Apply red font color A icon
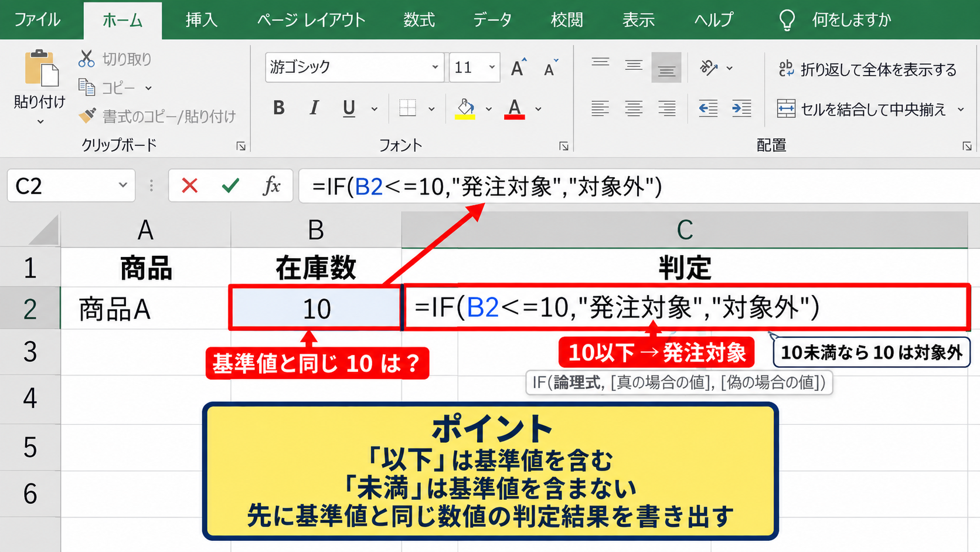980x552 pixels. 515,109
